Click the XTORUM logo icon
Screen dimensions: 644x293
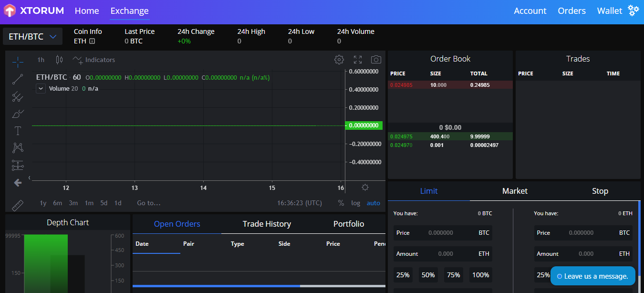(10, 10)
